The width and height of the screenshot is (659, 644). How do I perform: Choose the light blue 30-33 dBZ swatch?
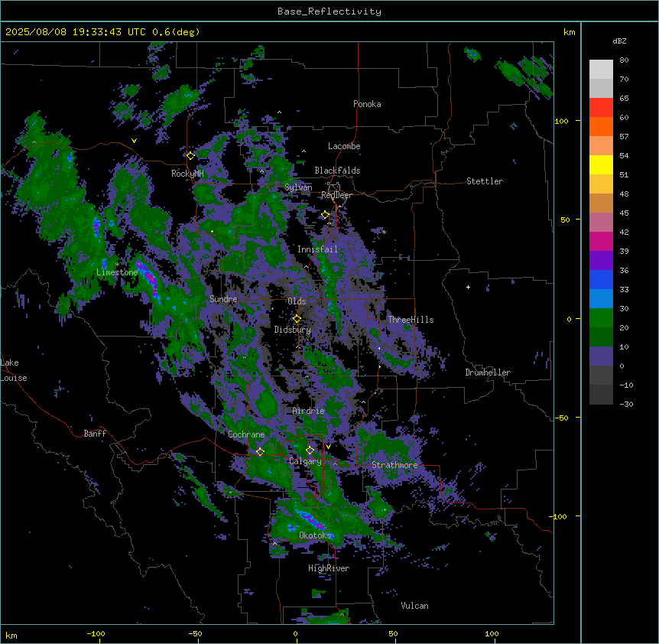(601, 299)
